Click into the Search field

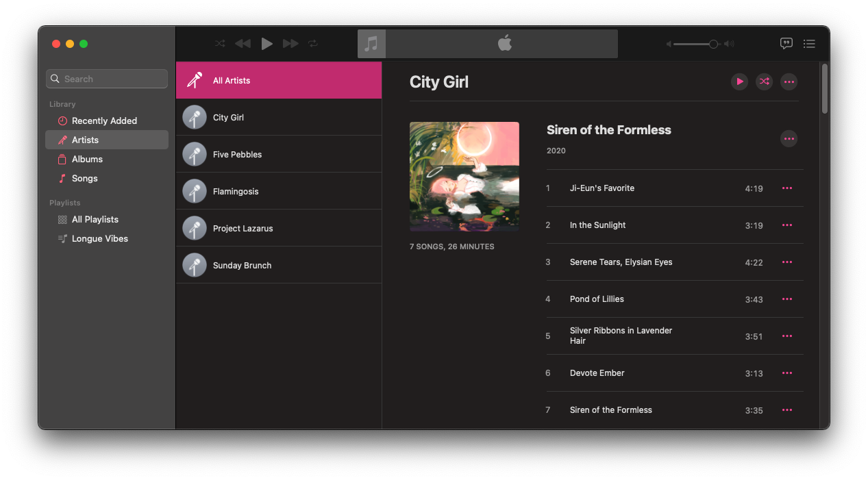point(107,79)
